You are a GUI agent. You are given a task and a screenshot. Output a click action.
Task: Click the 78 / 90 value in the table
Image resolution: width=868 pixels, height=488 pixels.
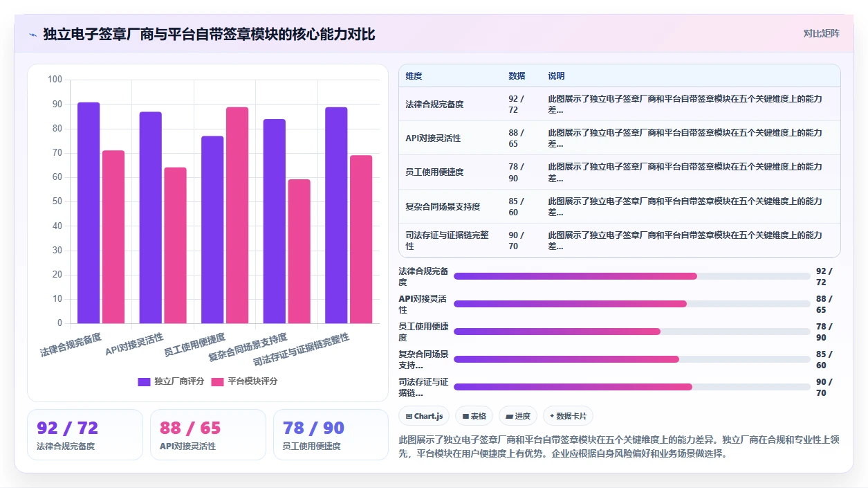pos(516,172)
